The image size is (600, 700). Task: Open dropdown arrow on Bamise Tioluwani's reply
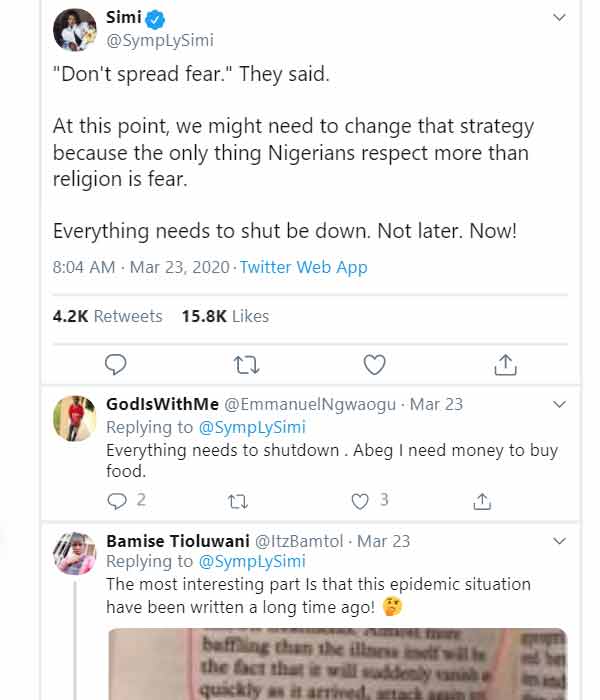coord(559,541)
